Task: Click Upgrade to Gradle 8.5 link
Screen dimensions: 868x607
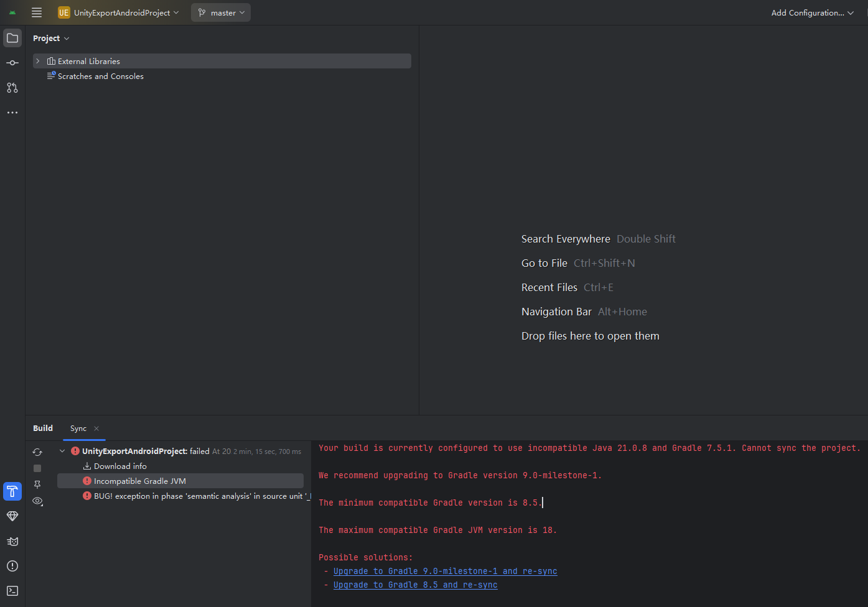Action: tap(416, 585)
